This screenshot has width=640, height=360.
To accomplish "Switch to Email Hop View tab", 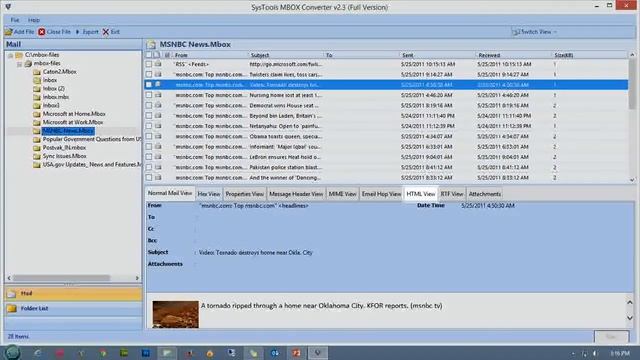I will coord(381,194).
